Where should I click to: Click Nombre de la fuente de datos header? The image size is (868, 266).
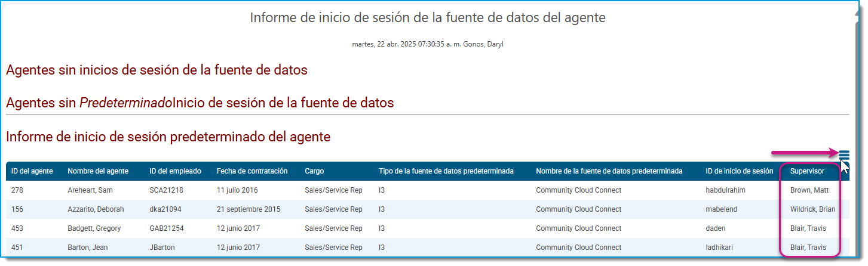(x=609, y=171)
